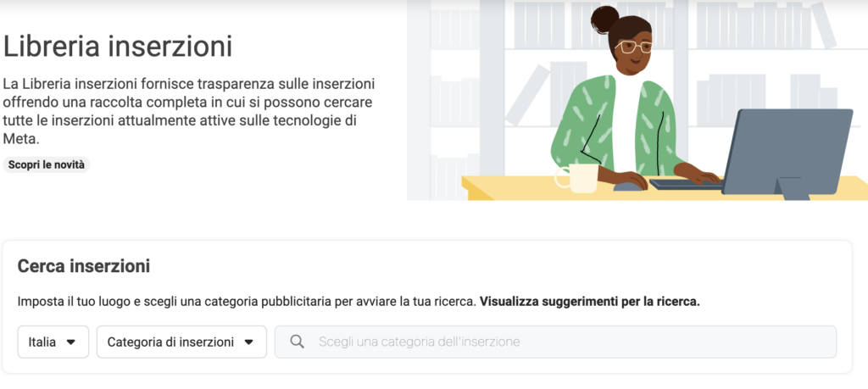This screenshot has width=868, height=389.
Task: Click the Scopri le novità button
Action: [x=47, y=165]
